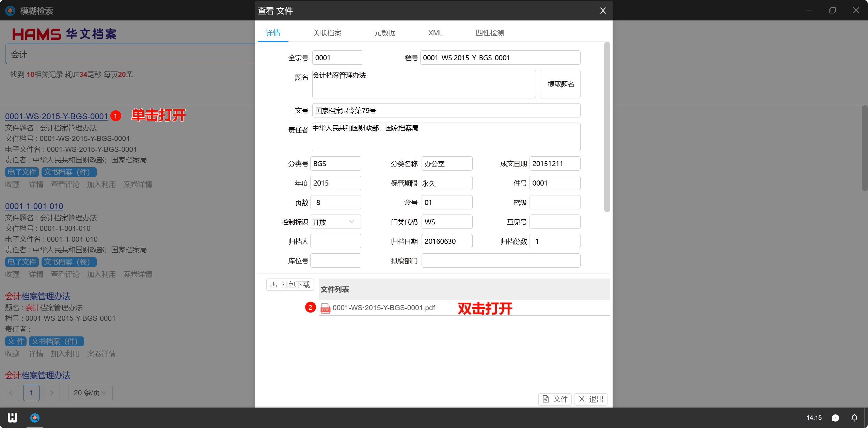
Task: Click the 打包下载 download button
Action: 290,284
